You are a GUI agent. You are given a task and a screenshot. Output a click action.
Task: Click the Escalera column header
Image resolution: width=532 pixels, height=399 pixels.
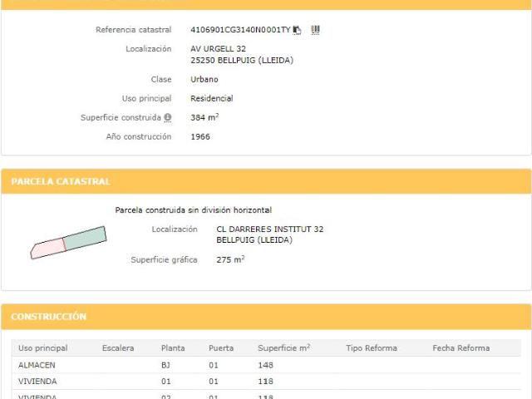pyautogui.click(x=117, y=348)
